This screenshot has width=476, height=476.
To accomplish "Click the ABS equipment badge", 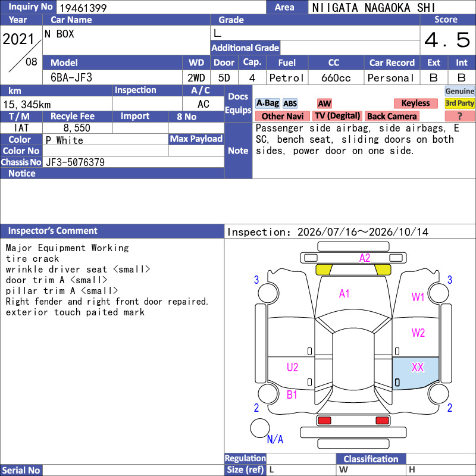I will point(290,104).
